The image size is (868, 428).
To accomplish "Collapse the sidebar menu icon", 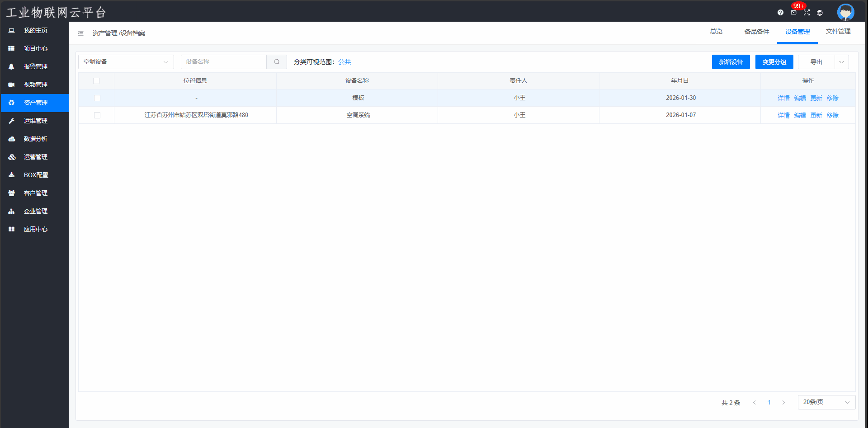I will point(80,33).
